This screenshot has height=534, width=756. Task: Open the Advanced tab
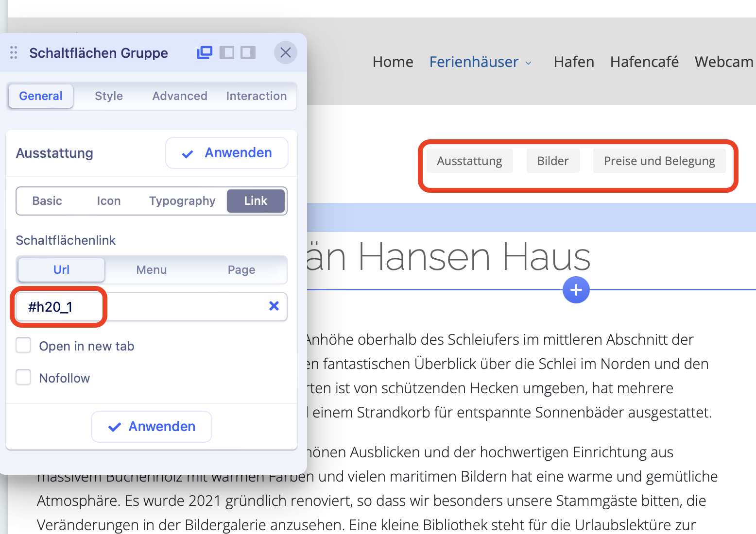(x=180, y=96)
